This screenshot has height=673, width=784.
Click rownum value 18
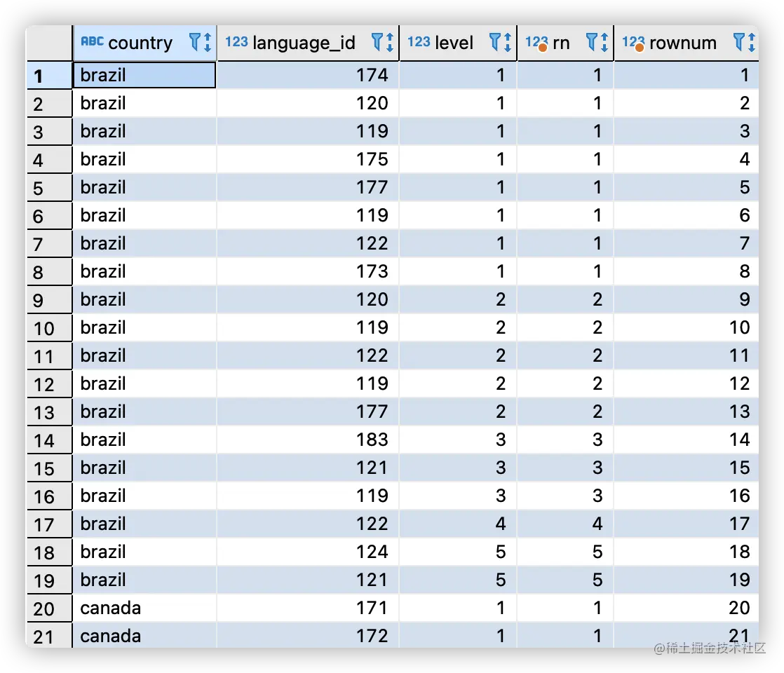[x=740, y=552]
